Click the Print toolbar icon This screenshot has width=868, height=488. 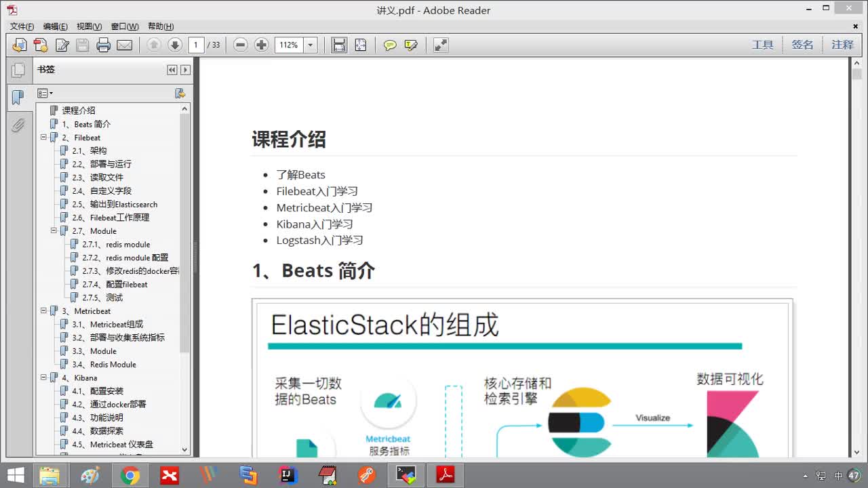coord(104,45)
